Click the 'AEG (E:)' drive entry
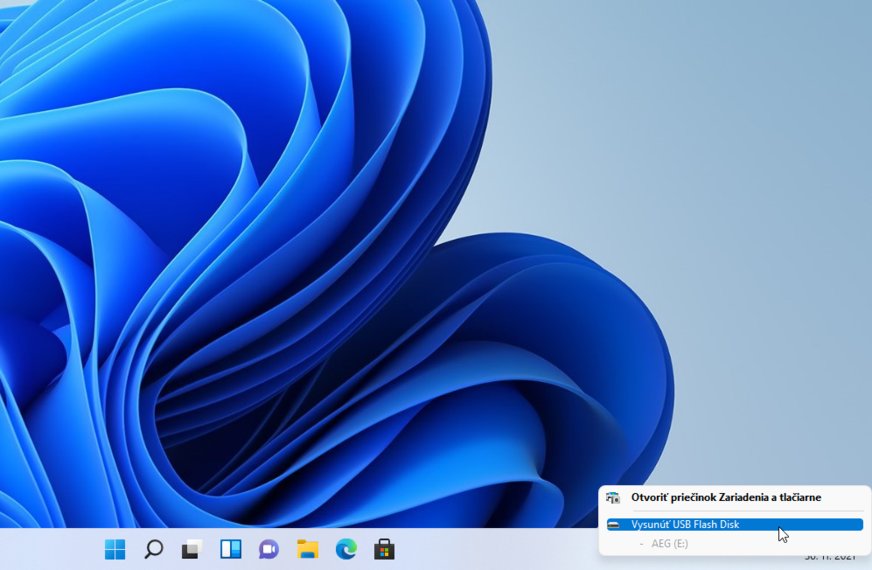Image resolution: width=872 pixels, height=570 pixels. (x=669, y=543)
